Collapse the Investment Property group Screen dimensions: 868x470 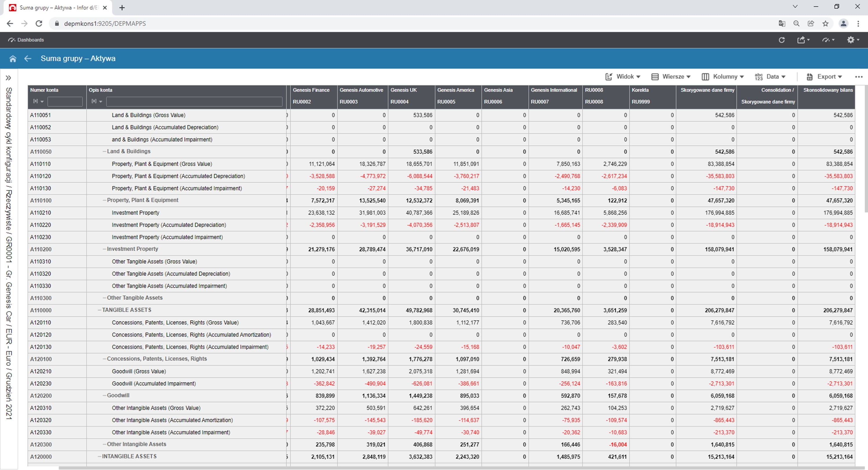coord(104,249)
